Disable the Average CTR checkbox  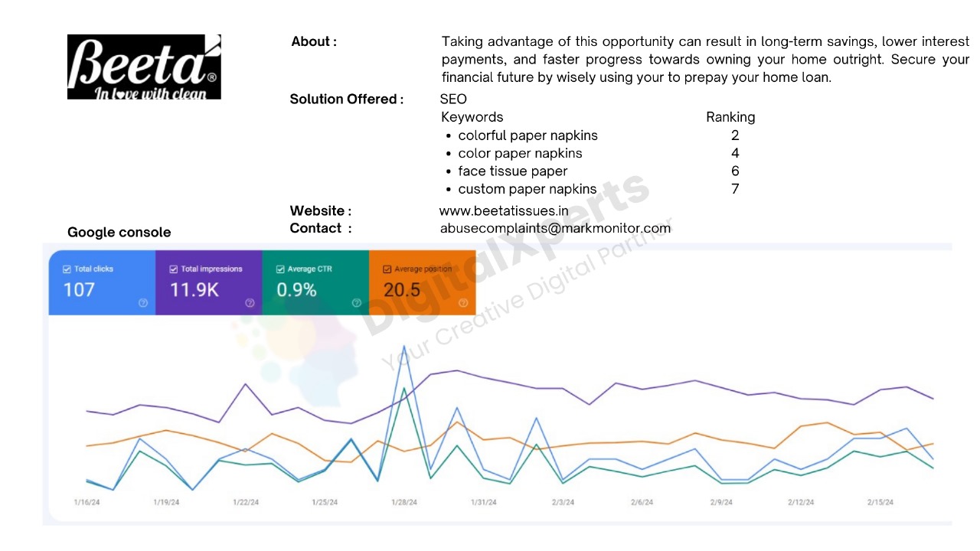pos(280,269)
